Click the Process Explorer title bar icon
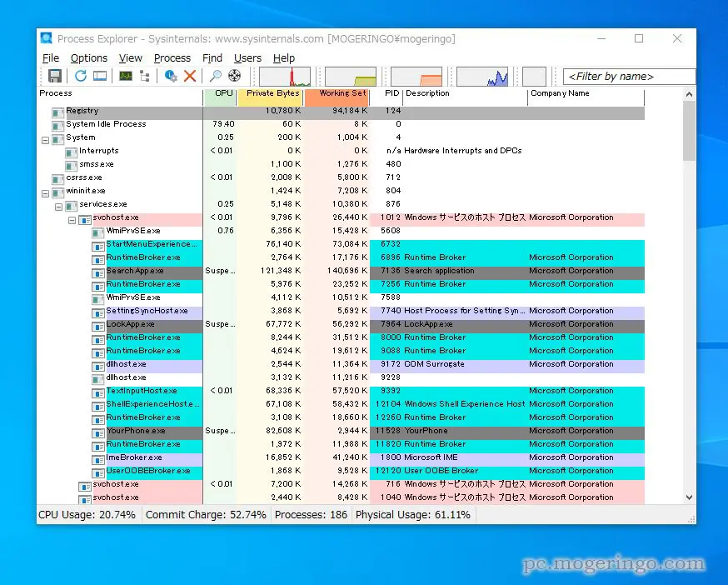Viewport: 728px width, 585px height. pos(47,38)
